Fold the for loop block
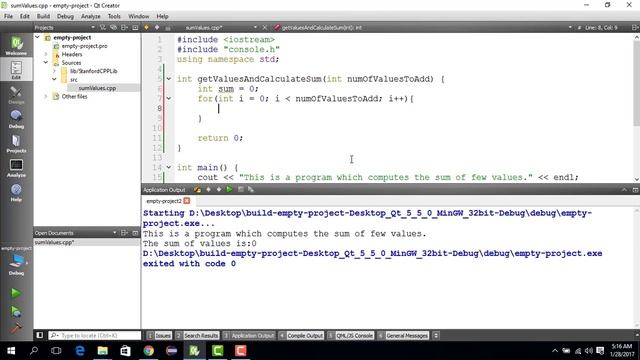 pos(169,98)
